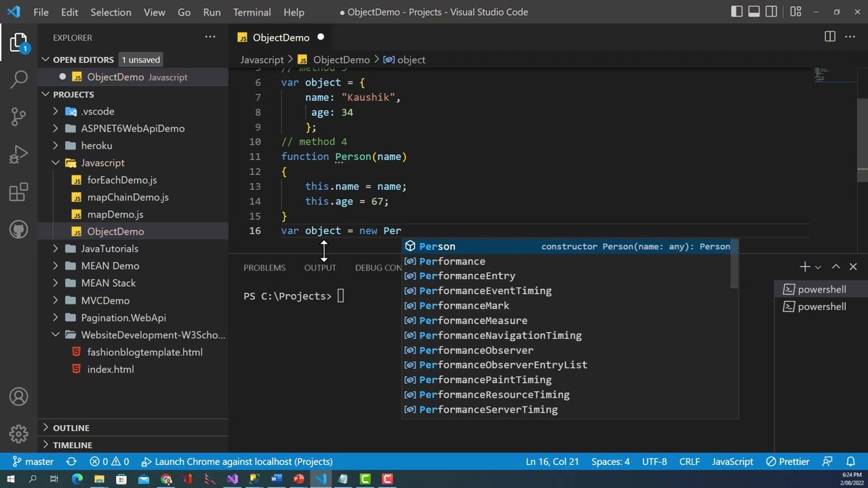Click the Prettier status bar item
Viewport: 868px width, 488px height.
[x=787, y=462]
